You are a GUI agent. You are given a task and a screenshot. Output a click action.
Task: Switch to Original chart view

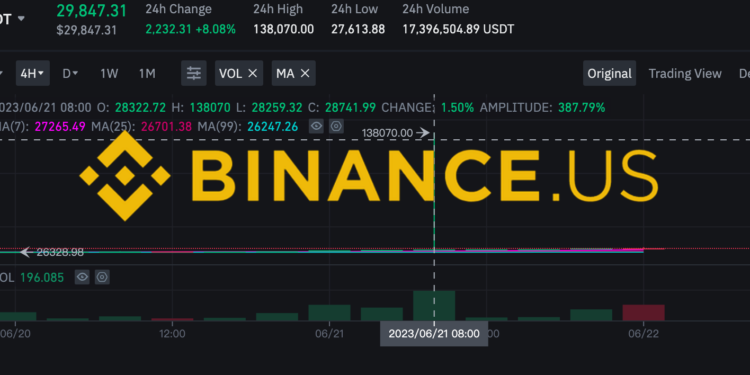coord(609,73)
